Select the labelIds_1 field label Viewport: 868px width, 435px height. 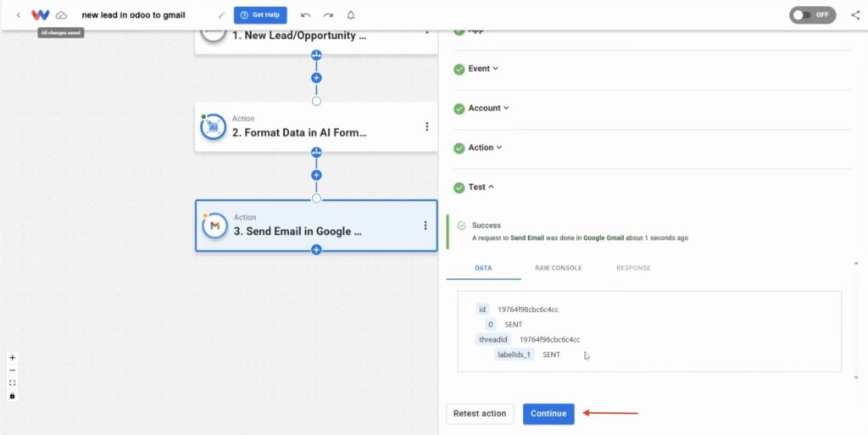click(x=515, y=354)
